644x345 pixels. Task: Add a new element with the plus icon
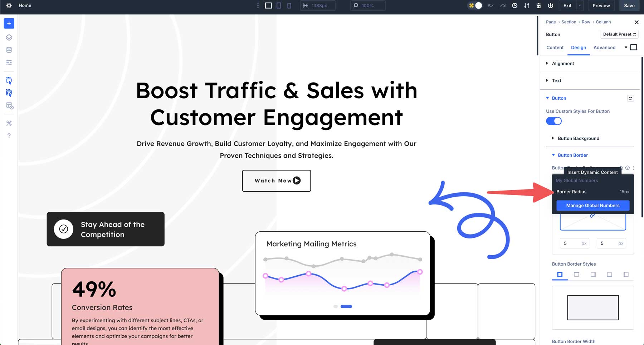(9, 23)
